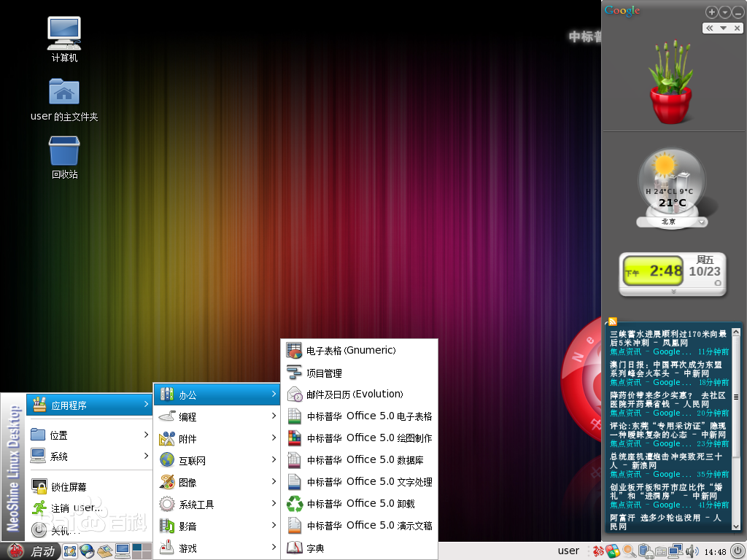747x560 pixels.
Task: Open the news headline 总统座机遭炮击
Action: [666, 461]
